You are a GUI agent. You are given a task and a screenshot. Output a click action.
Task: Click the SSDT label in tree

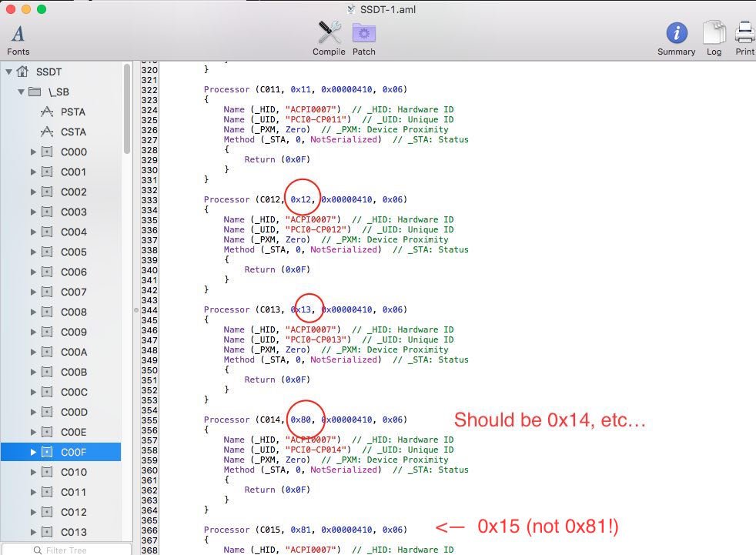(x=49, y=72)
